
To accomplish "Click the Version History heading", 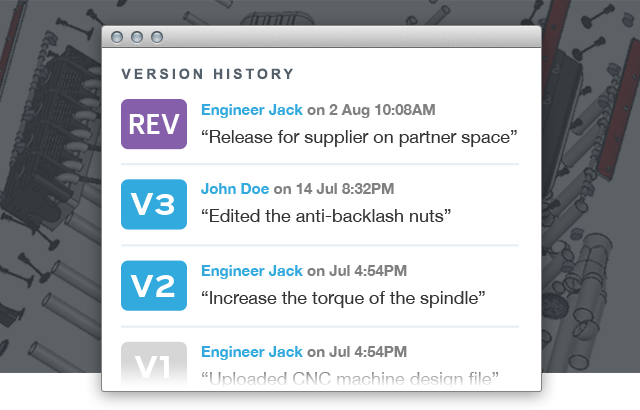I will [x=208, y=74].
